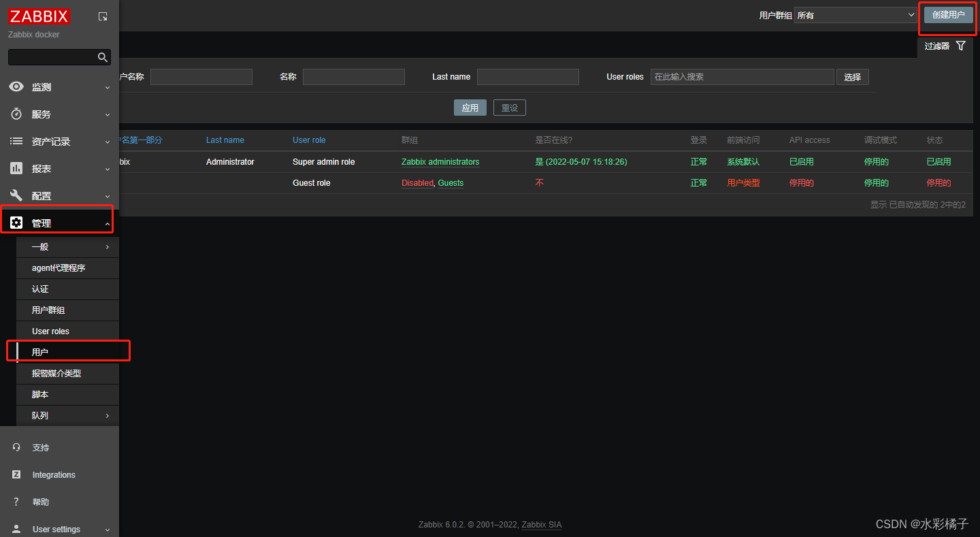Open the Guests group link
Viewport: 980px width, 537px height.
[x=451, y=183]
